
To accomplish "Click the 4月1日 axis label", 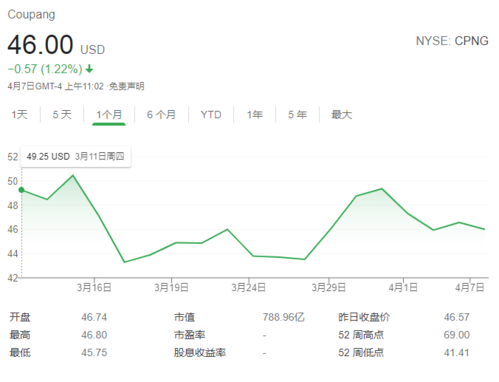I will (403, 287).
